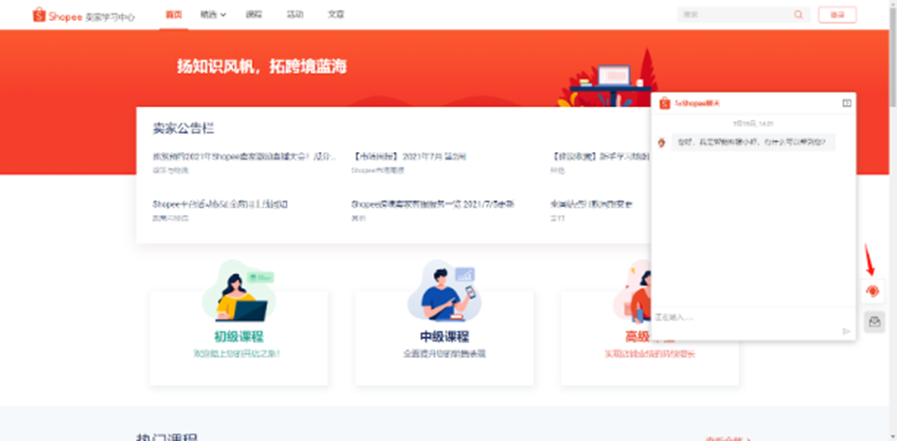This screenshot has height=441, width=897.
Task: Click the 初级课程 illustration
Action: pos(238,291)
